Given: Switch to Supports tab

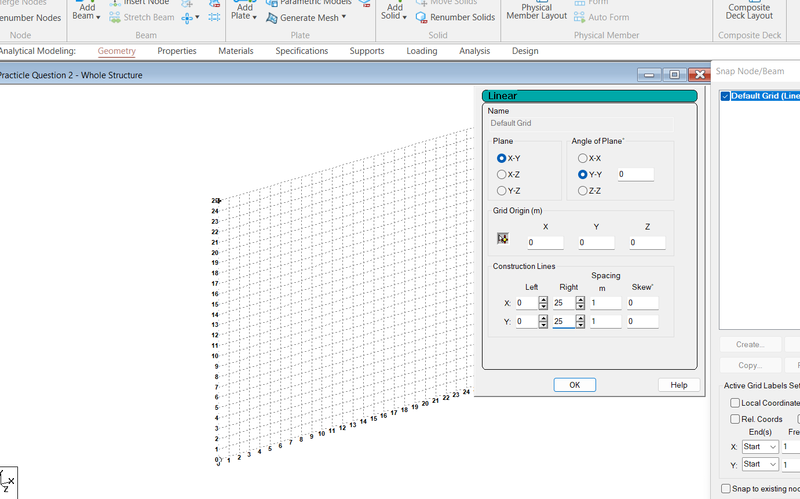Looking at the screenshot, I should click(x=367, y=51).
